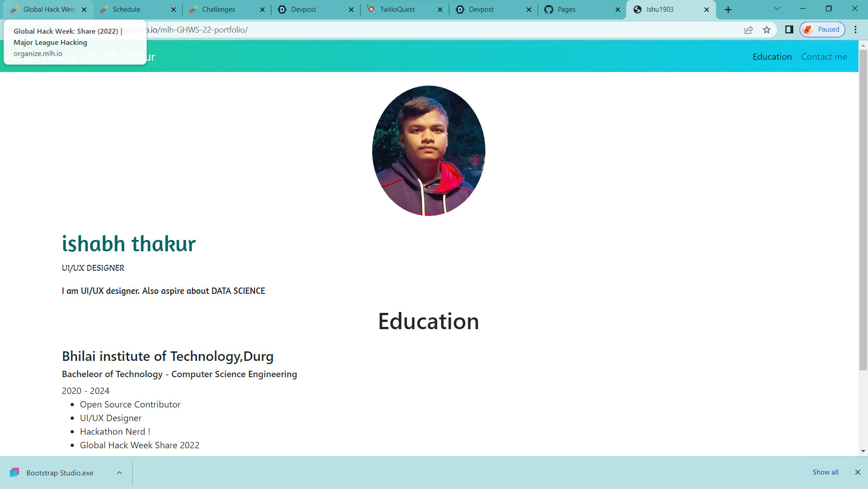Image resolution: width=868 pixels, height=489 pixels.
Task: Expand the Bootstrap Studio.exe download options
Action: [120, 473]
